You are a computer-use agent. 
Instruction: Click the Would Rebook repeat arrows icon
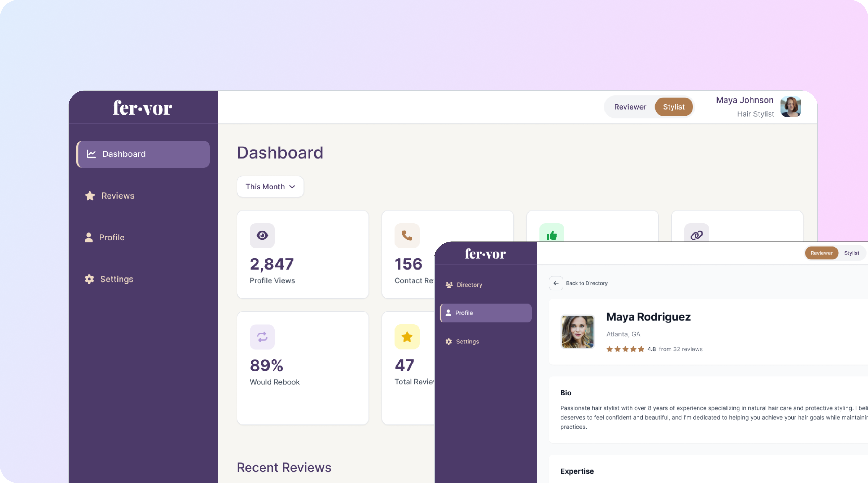[262, 337]
